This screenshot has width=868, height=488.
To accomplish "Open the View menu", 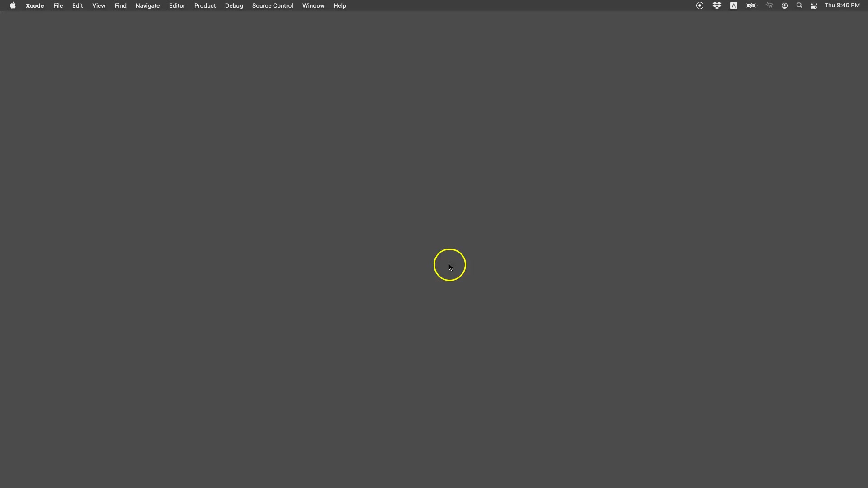I will tap(99, 5).
